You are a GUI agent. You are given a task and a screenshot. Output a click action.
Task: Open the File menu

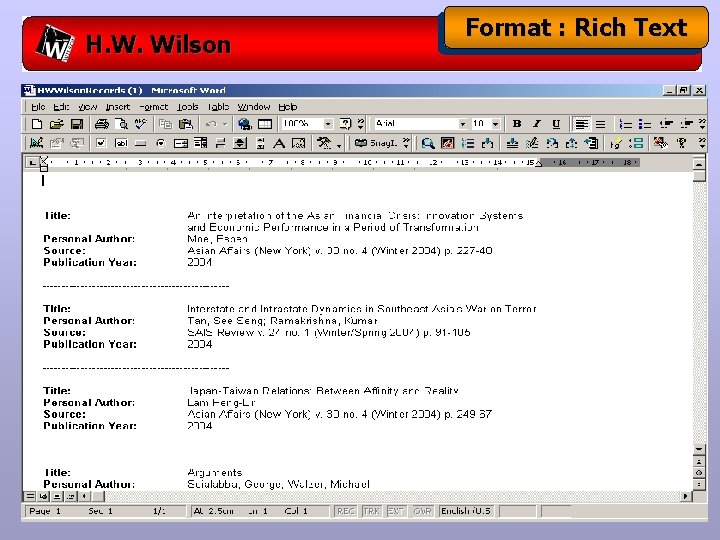[x=38, y=107]
